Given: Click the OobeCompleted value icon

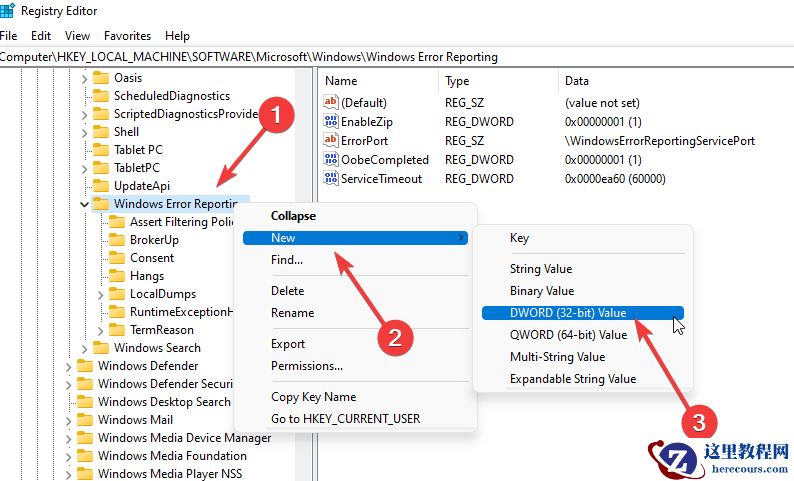Looking at the screenshot, I should coord(332,160).
